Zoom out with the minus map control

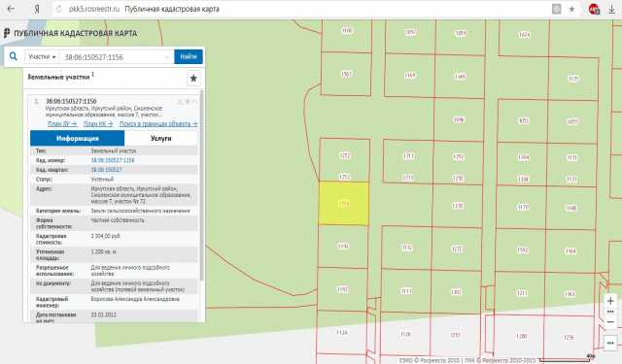click(x=610, y=321)
